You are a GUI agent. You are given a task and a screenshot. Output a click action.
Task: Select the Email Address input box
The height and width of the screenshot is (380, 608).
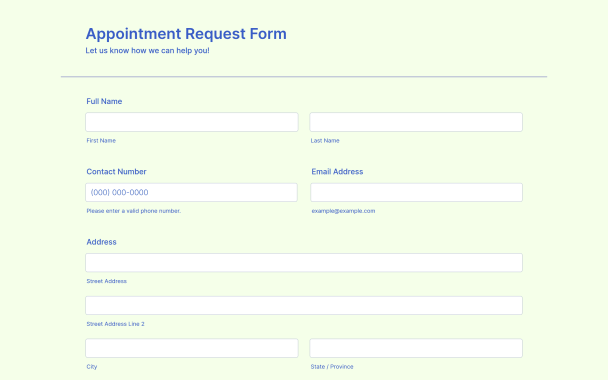(x=416, y=192)
